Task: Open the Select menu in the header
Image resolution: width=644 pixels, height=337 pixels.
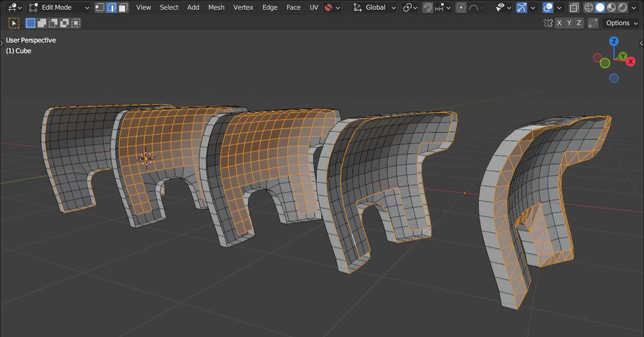Action: [x=169, y=7]
